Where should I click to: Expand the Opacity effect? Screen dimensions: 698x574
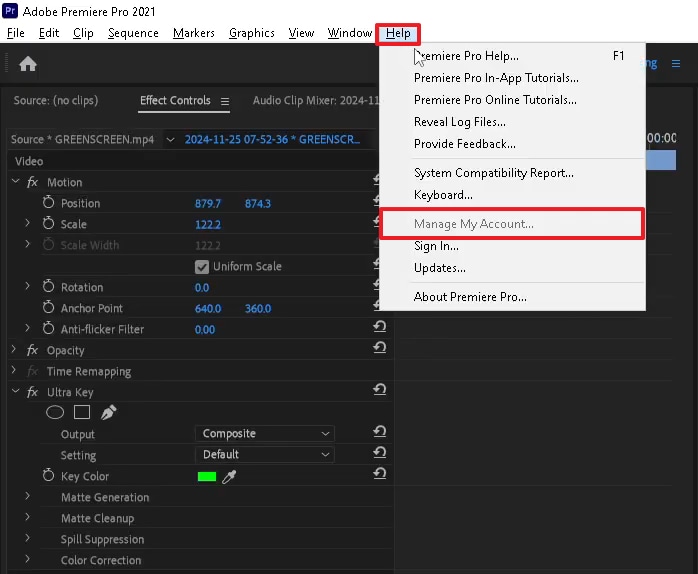click(x=14, y=349)
